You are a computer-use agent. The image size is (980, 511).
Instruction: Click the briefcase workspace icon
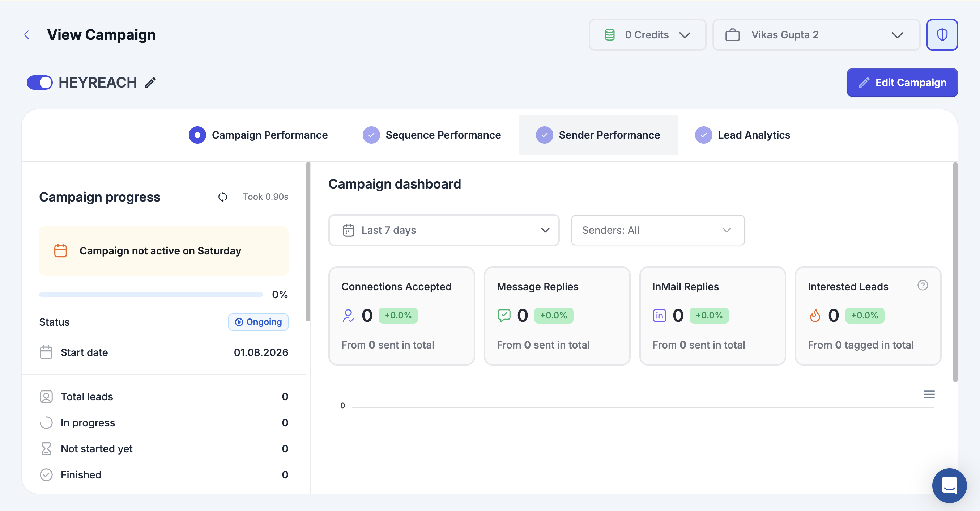pos(732,35)
